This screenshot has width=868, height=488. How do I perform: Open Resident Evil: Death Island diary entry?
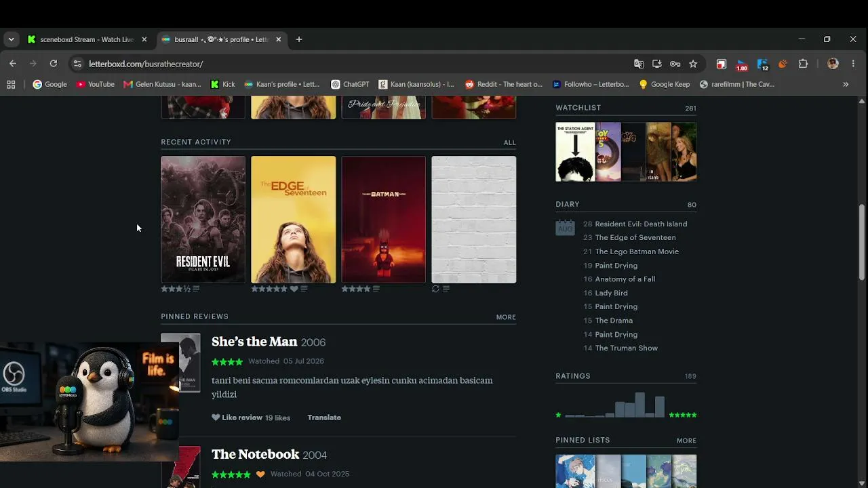click(641, 224)
